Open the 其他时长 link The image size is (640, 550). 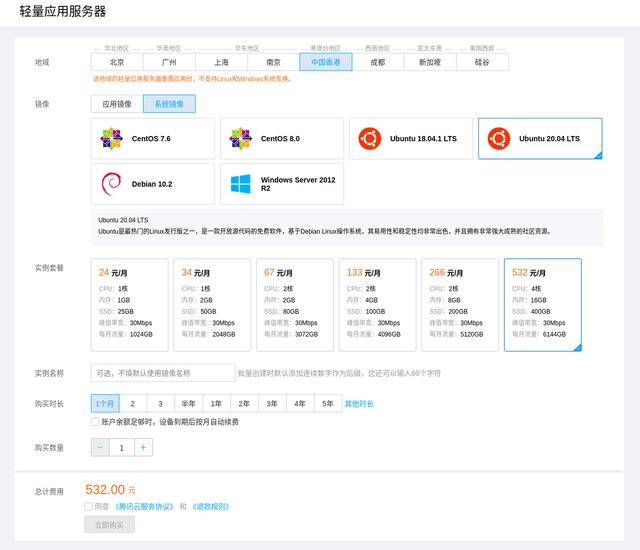click(x=359, y=404)
